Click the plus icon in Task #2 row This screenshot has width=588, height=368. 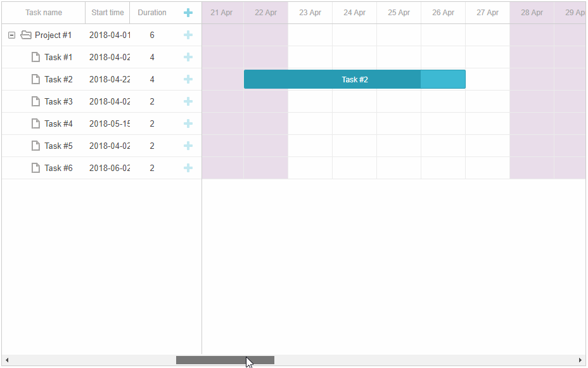(188, 79)
